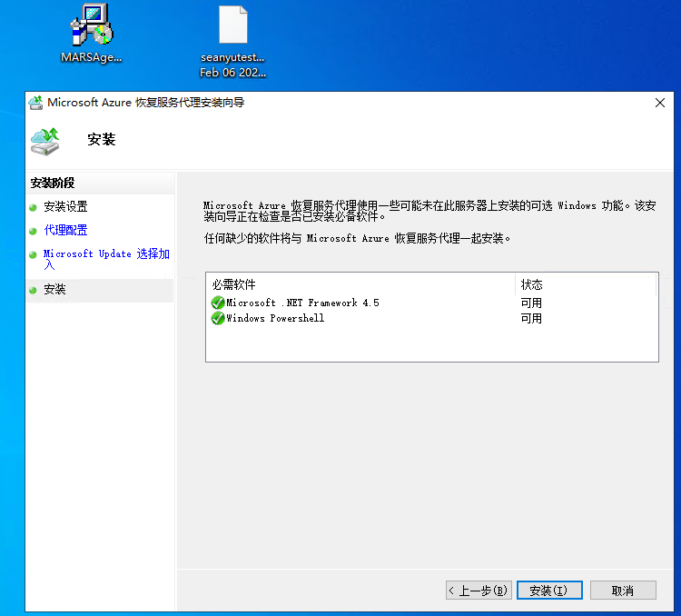Viewport: 681px width, 616px height.
Task: Click the 安装阶段 sidebar heading
Action: coord(53,183)
